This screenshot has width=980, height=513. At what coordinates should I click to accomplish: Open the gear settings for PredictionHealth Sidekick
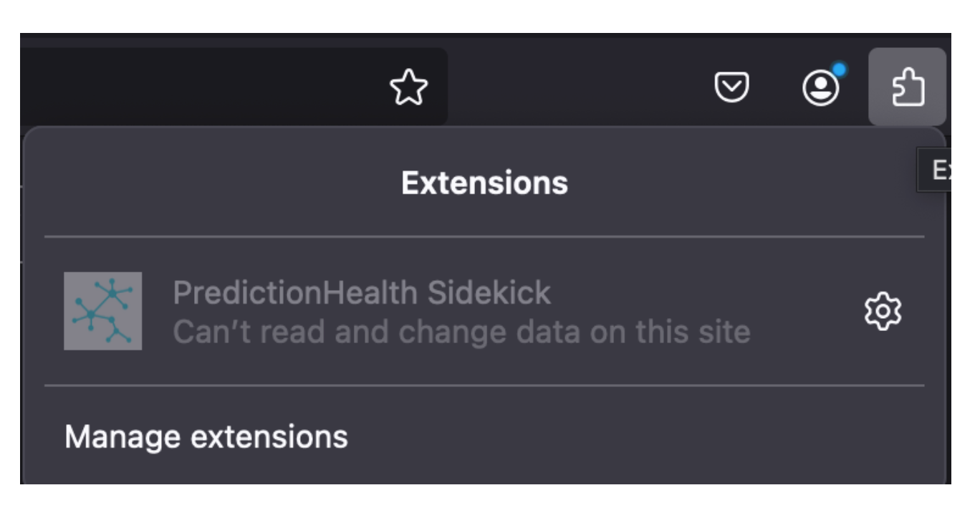click(x=883, y=312)
